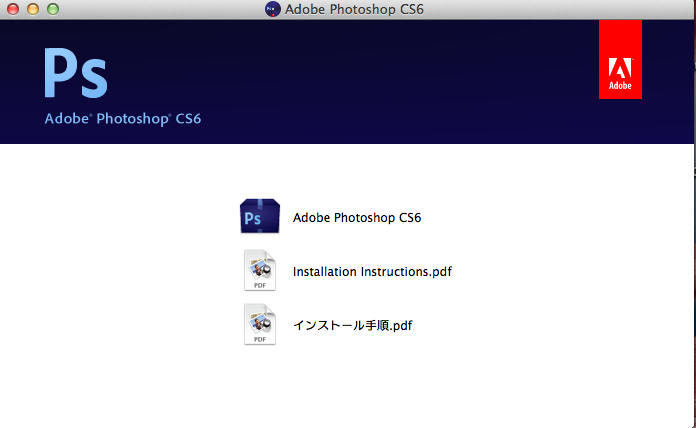Select the インストール手順.pdf file icon

pos(260,325)
